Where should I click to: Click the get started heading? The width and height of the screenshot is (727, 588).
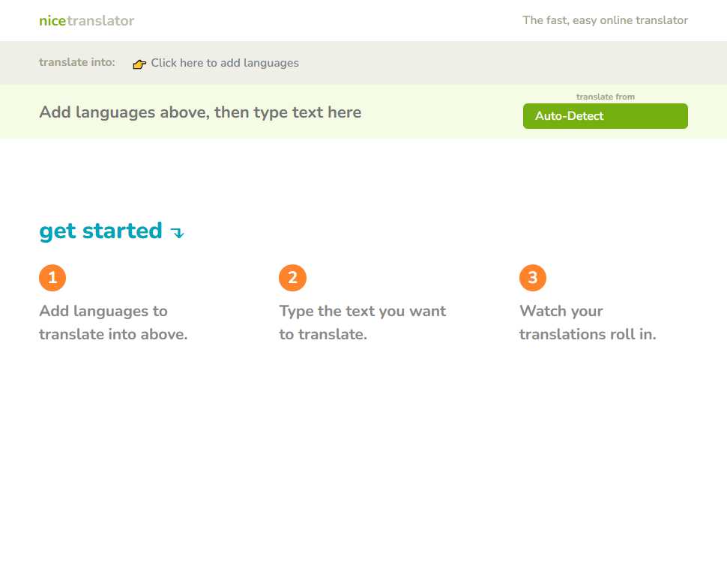click(100, 231)
